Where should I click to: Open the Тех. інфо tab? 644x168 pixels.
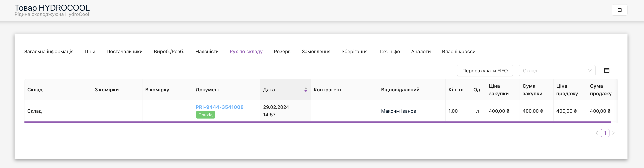point(389,51)
